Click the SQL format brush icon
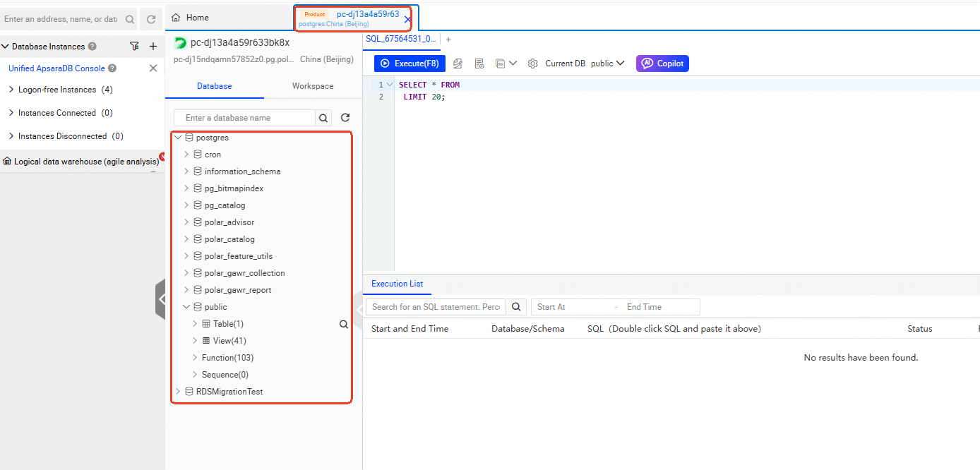This screenshot has height=470, width=980. (x=458, y=64)
